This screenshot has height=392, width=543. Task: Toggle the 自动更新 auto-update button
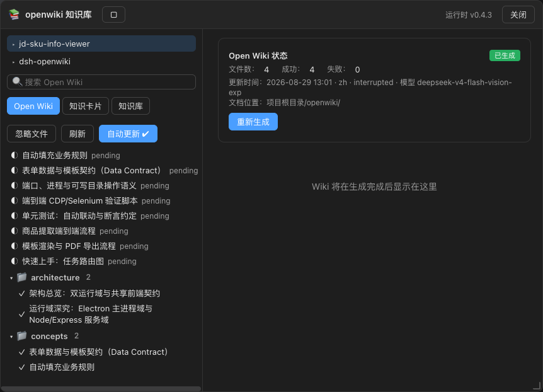(x=128, y=134)
